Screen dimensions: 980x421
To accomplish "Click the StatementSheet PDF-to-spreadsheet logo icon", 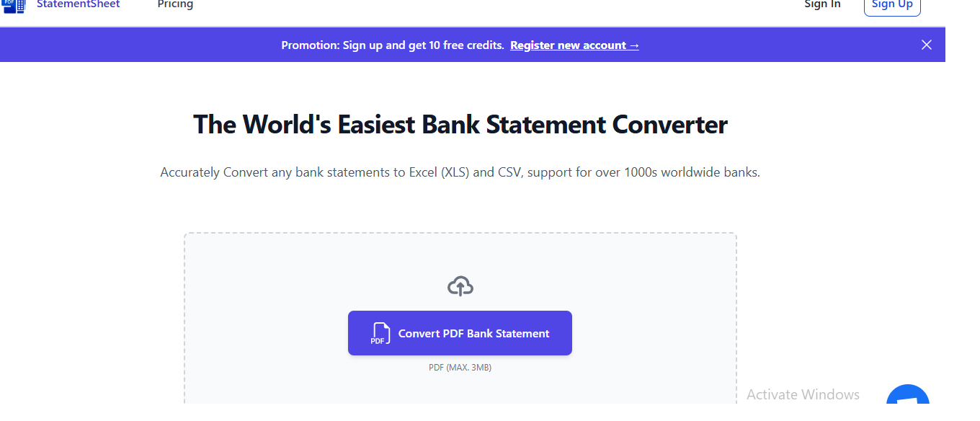I will (x=14, y=6).
